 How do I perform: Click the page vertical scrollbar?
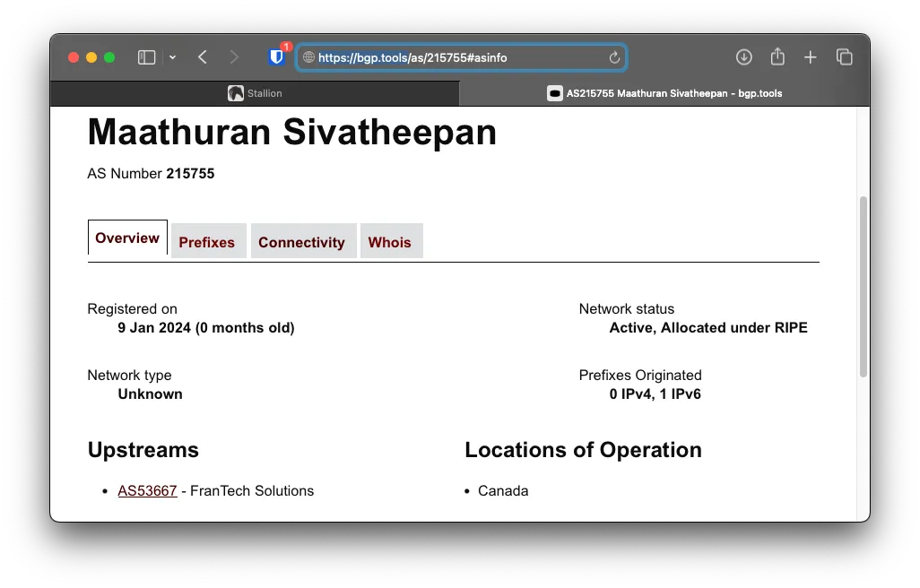click(864, 287)
